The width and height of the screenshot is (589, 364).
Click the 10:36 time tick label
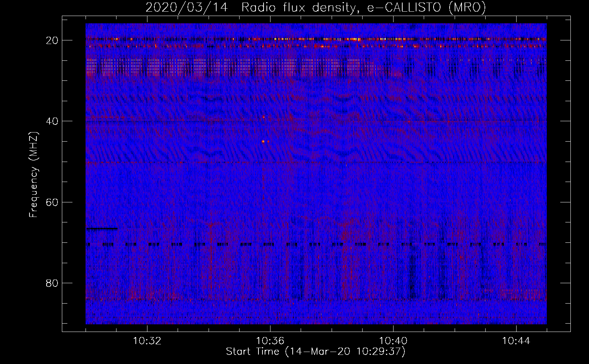point(270,341)
